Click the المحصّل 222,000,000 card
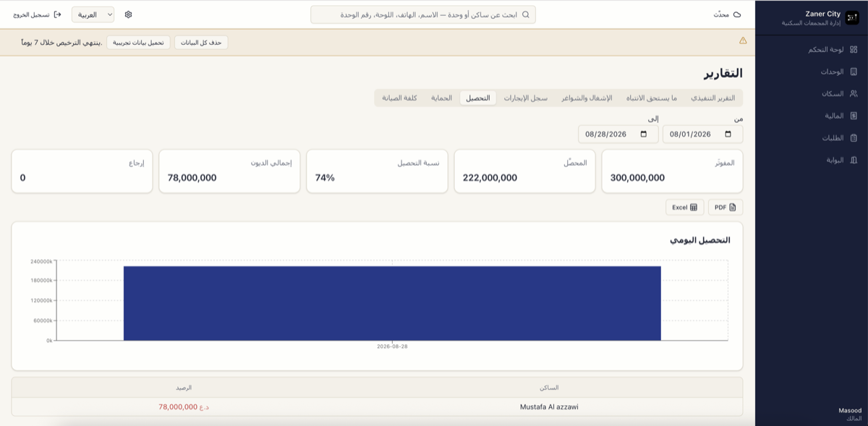Image resolution: width=868 pixels, height=426 pixels. [524, 171]
